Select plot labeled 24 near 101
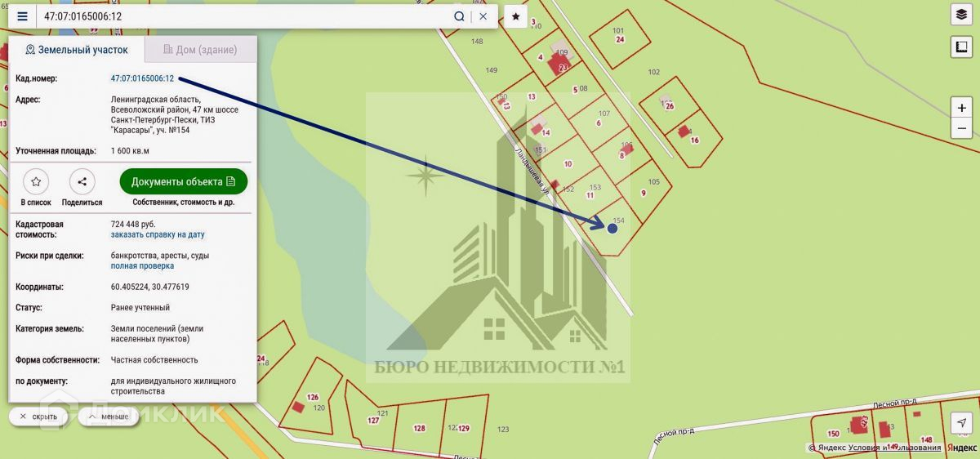 (620, 39)
